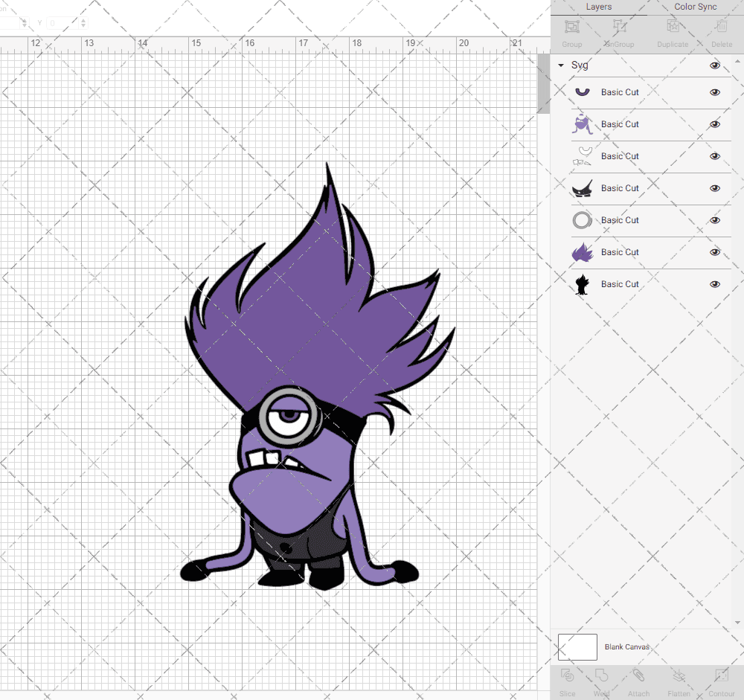
Task: Click ruler mark 16 on top ruler
Action: tap(249, 43)
